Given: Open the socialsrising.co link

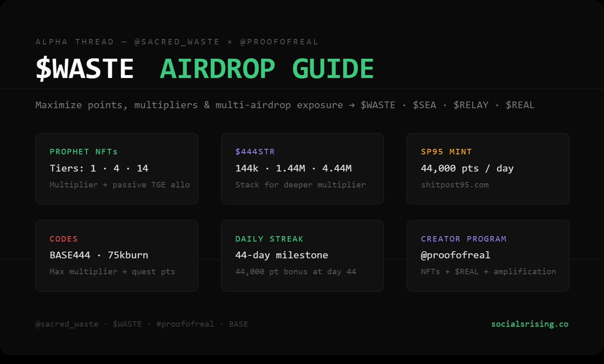Looking at the screenshot, I should pyautogui.click(x=530, y=324).
